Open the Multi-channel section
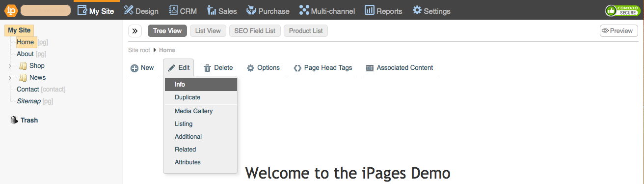This screenshot has width=644, height=184. pos(327,11)
